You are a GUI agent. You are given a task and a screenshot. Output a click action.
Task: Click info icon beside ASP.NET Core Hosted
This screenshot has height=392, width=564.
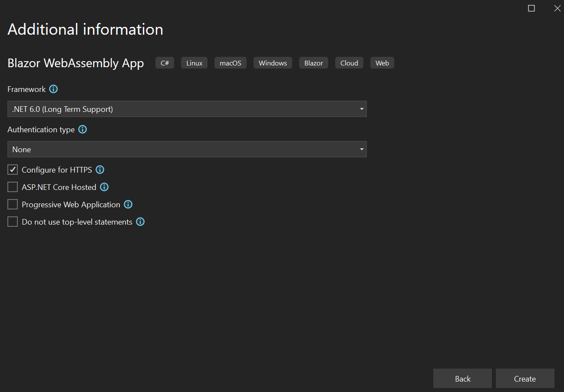(104, 187)
